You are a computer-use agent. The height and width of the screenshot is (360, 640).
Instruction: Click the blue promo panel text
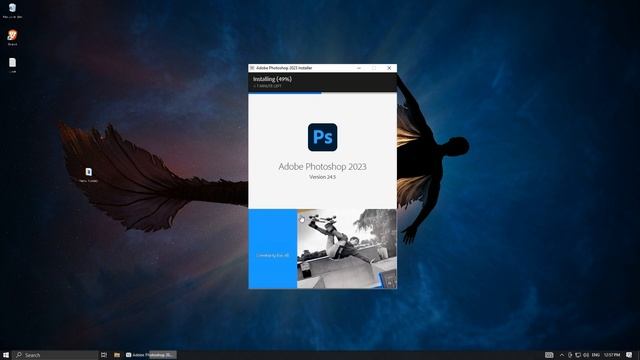[272, 256]
